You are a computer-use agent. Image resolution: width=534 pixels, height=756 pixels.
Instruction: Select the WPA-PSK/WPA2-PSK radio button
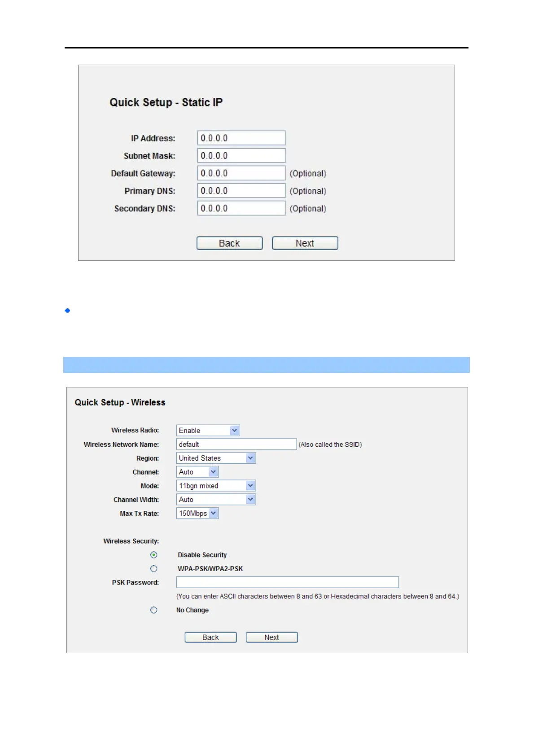154,569
